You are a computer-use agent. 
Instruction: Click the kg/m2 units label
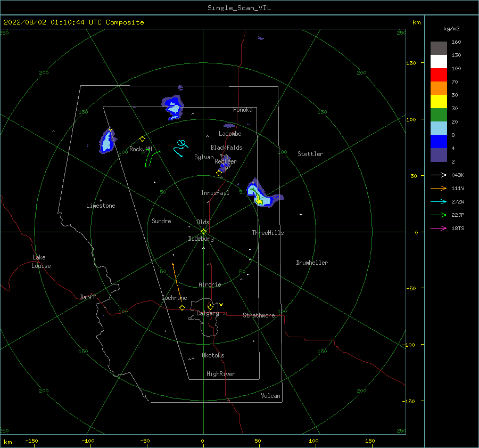click(451, 29)
